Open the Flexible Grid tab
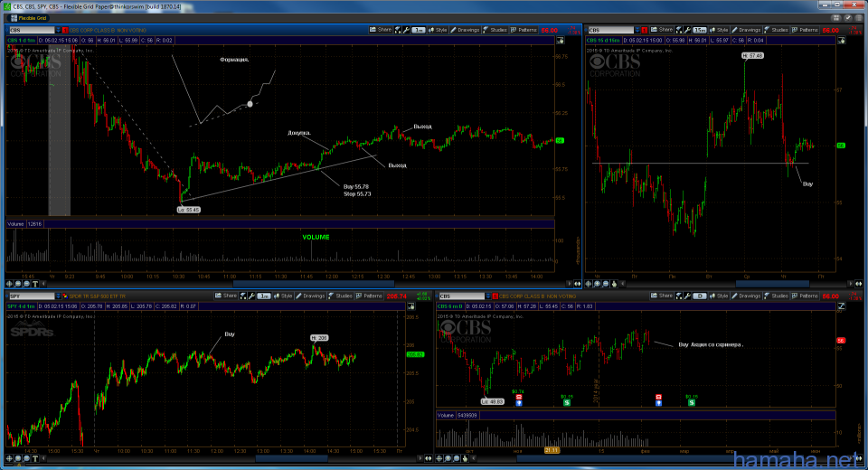This screenshot has width=868, height=470. click(29, 18)
